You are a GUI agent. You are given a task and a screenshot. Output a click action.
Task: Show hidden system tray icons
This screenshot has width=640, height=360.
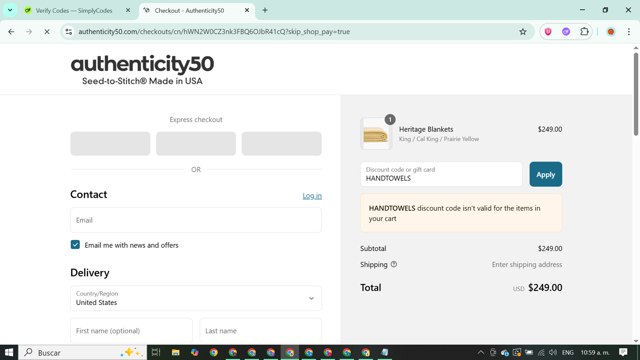[x=481, y=352]
